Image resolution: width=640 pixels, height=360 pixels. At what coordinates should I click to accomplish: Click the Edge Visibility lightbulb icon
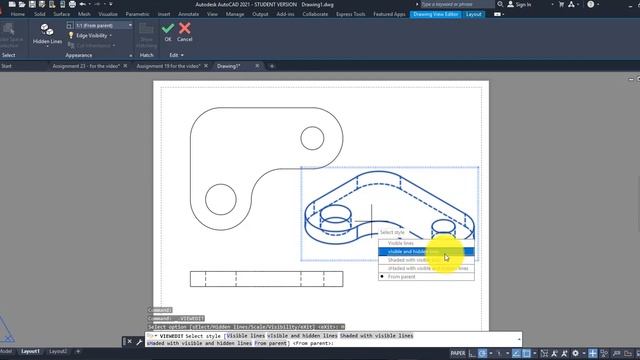pos(71,36)
